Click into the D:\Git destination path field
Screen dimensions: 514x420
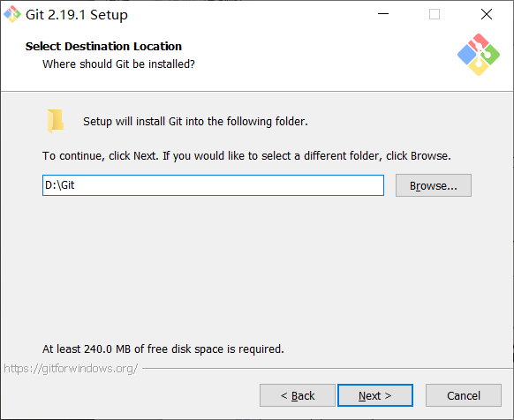213,185
